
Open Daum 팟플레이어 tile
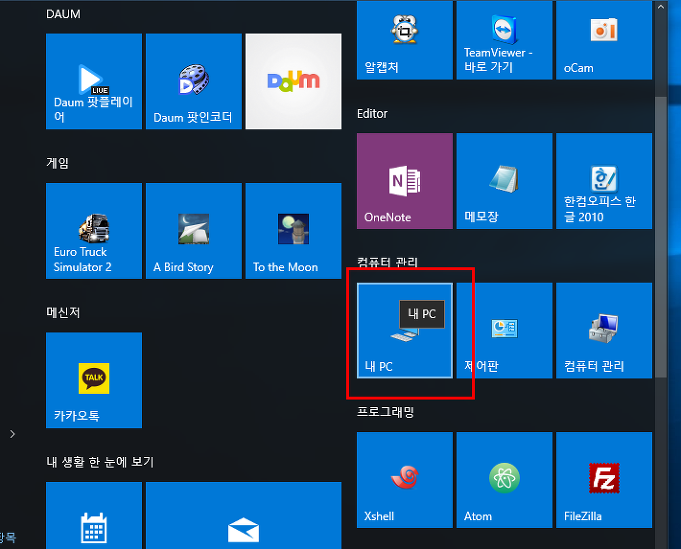[x=94, y=81]
